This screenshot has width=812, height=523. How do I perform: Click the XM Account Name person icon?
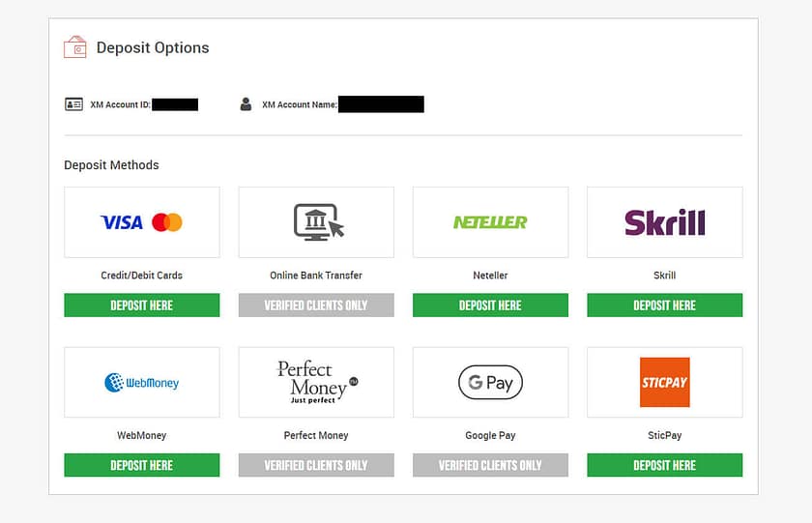[246, 104]
